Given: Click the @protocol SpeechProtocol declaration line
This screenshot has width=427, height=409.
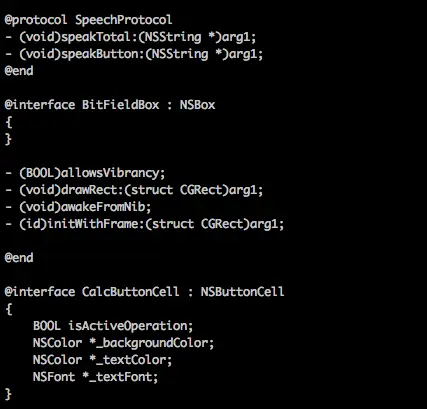Looking at the screenshot, I should [88, 20].
